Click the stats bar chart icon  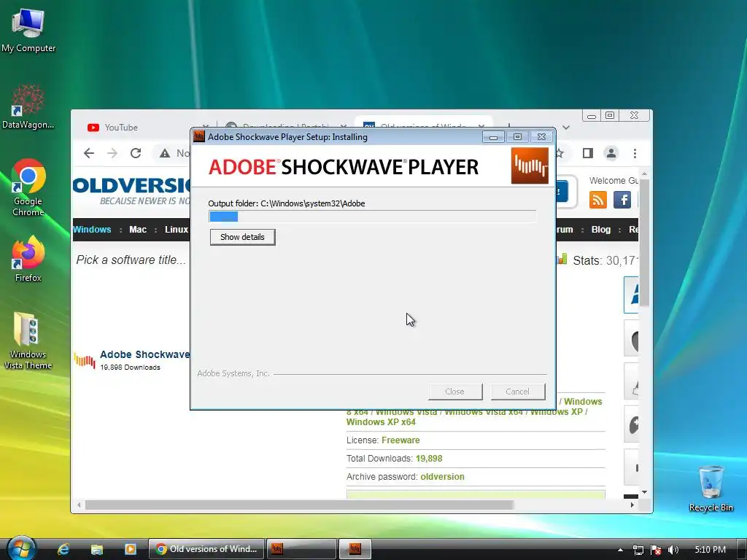(x=562, y=259)
